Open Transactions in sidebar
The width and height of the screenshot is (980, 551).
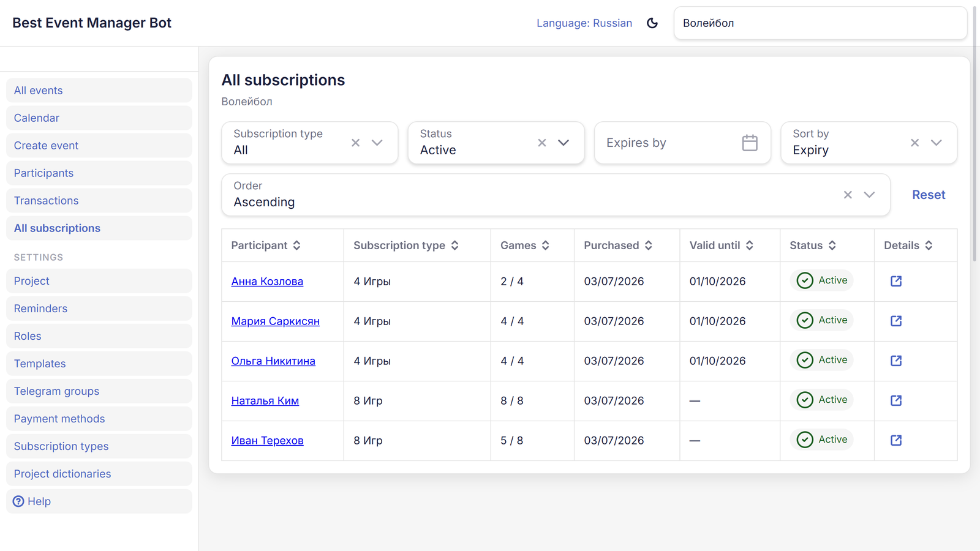tap(99, 201)
